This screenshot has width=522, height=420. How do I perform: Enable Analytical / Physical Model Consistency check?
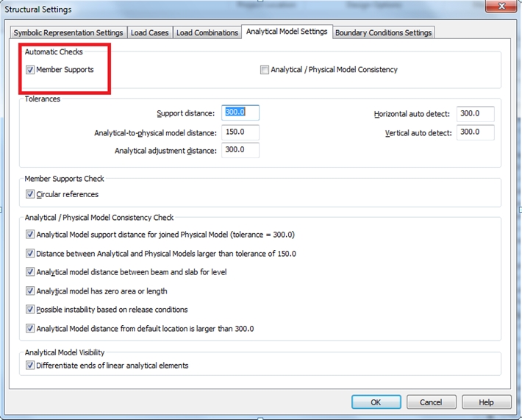[265, 70]
